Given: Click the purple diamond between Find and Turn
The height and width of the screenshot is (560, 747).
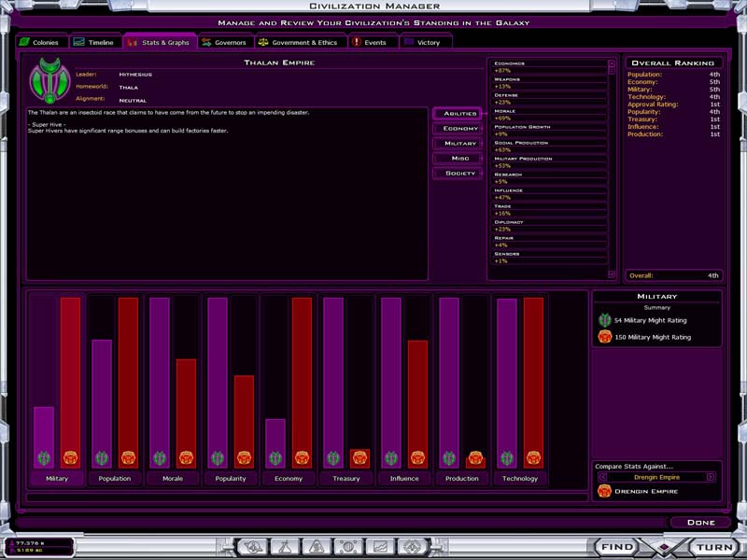Looking at the screenshot, I should point(664,548).
